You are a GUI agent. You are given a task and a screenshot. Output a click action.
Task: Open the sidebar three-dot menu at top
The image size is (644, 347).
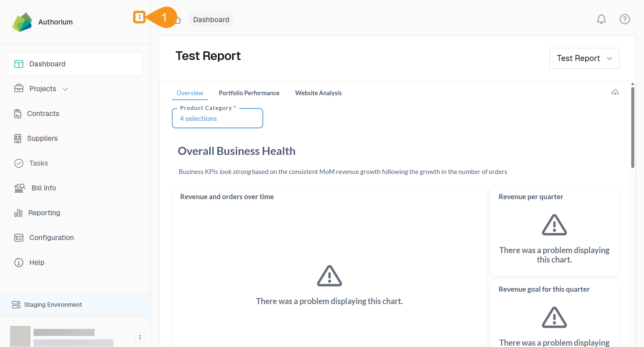[x=140, y=17]
